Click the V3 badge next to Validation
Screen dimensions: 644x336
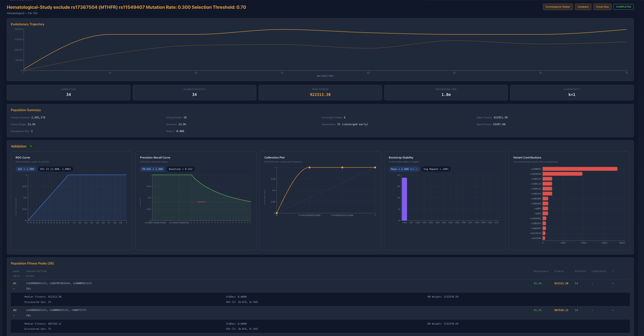pos(31,146)
